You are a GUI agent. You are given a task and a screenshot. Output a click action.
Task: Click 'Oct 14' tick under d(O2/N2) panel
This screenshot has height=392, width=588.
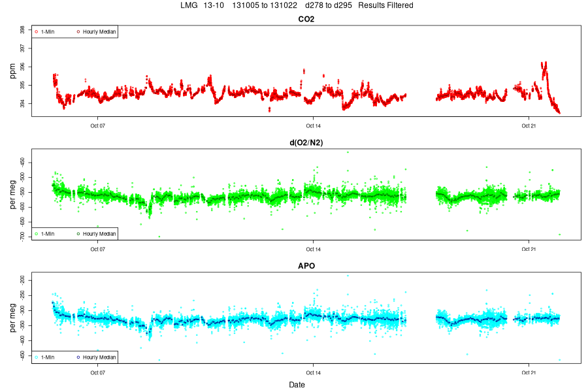click(313, 249)
